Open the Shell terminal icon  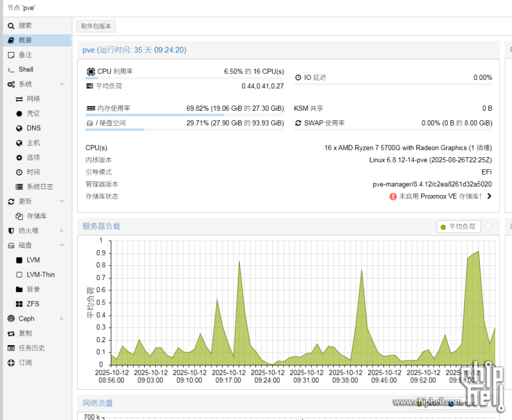(11, 69)
